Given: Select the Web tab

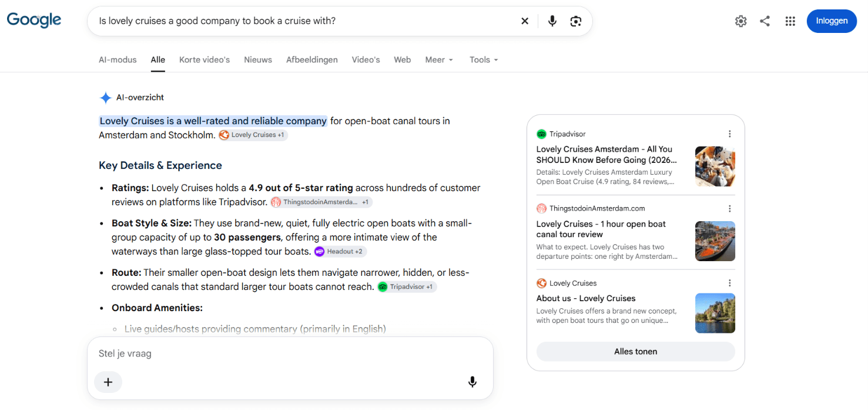Looking at the screenshot, I should (x=403, y=60).
